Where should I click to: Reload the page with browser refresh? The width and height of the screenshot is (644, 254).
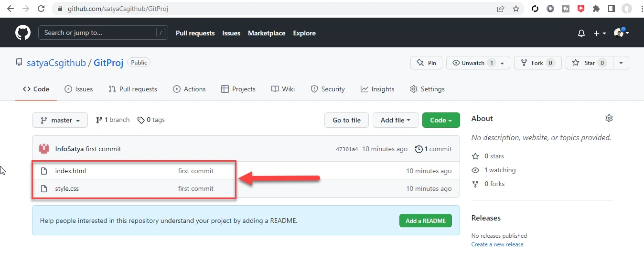click(41, 9)
